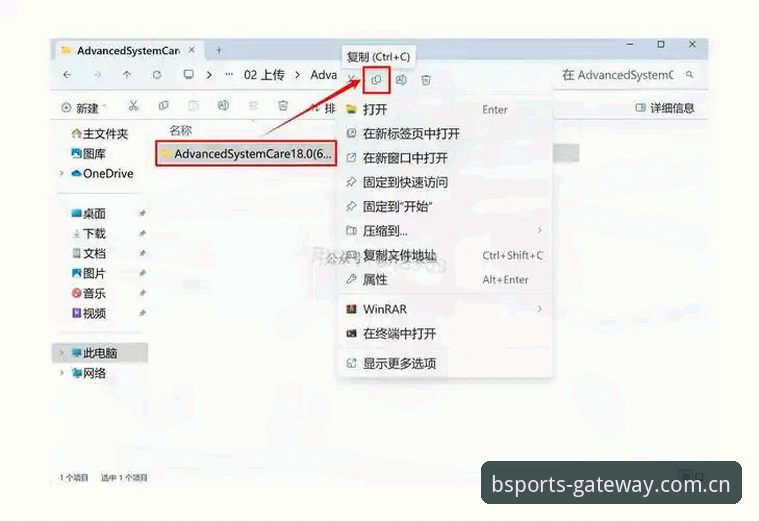Screen dimensions: 759x521
Task: Close the AdvancedSystemCare tab
Action: click(192, 50)
